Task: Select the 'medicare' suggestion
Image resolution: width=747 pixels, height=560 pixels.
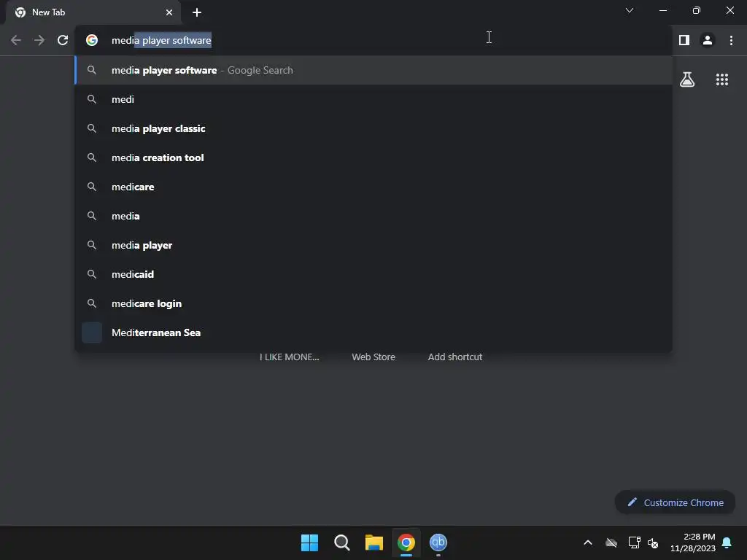Action: coord(374,187)
